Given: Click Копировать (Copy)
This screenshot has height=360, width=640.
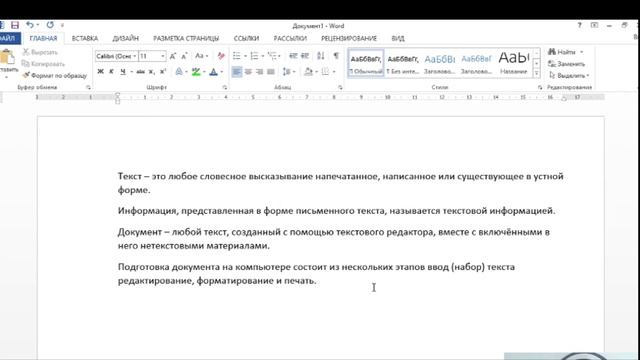Looking at the screenshot, I should coord(43,64).
